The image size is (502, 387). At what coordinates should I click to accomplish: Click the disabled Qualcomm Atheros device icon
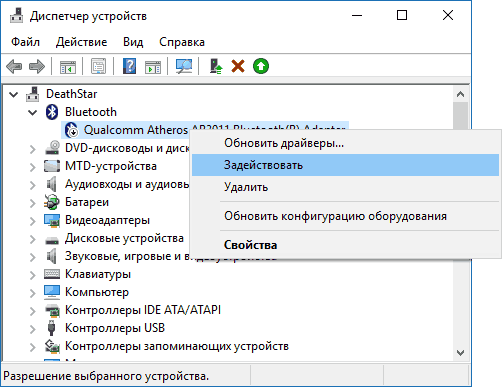71,130
